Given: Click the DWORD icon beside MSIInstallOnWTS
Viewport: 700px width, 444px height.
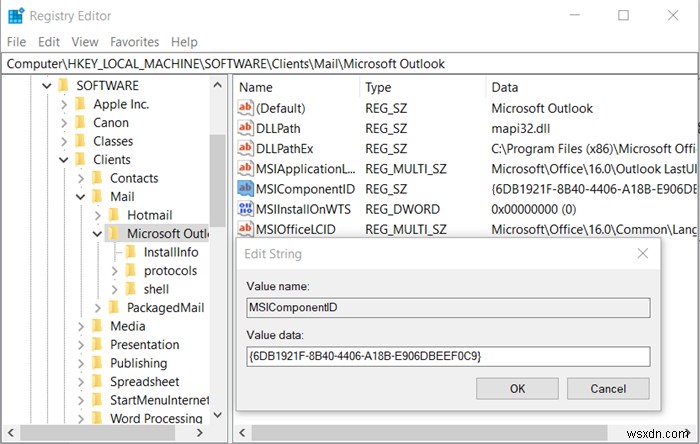Looking at the screenshot, I should pyautogui.click(x=246, y=208).
